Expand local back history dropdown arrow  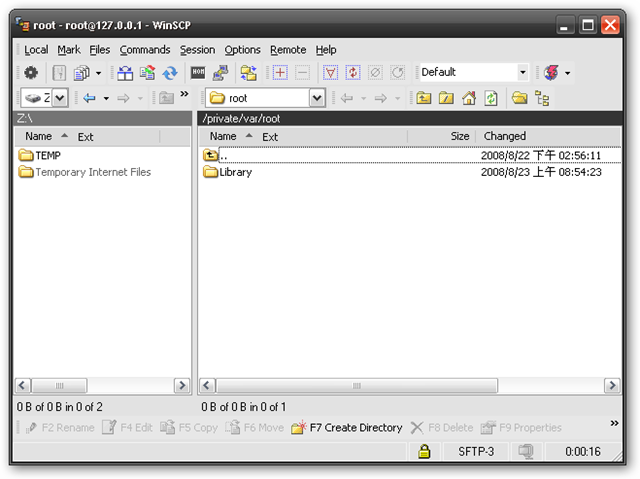coord(106,98)
